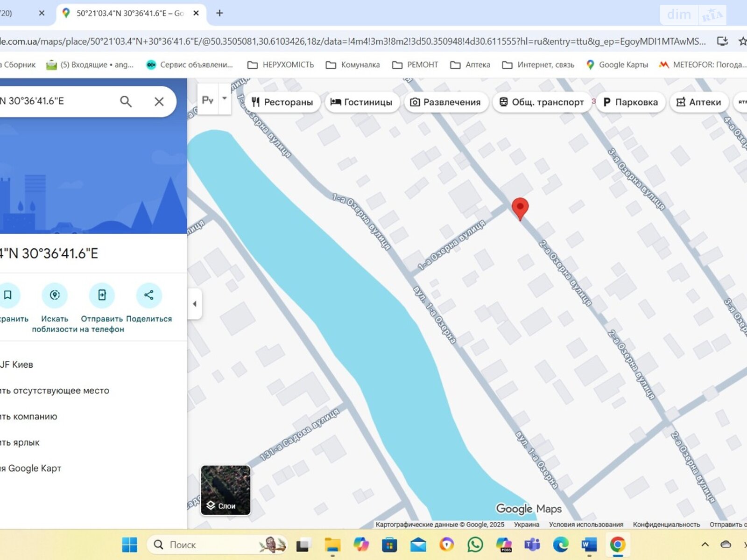Screen dimensions: 747x560
Task: Toggle the Рестораны places filter
Action: [x=283, y=102]
